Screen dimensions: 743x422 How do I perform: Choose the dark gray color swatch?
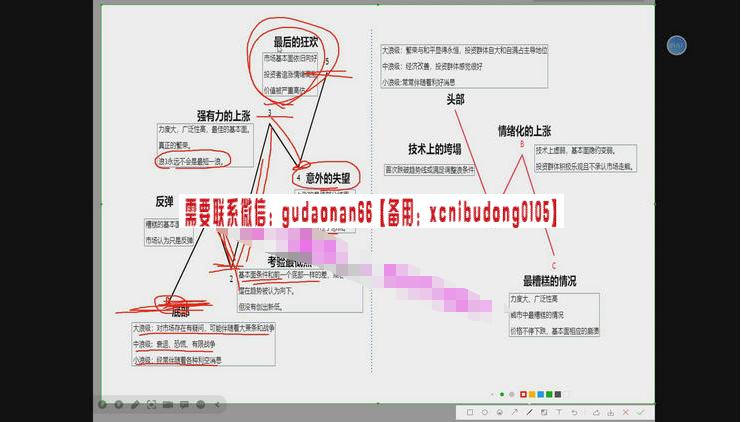[x=557, y=394]
